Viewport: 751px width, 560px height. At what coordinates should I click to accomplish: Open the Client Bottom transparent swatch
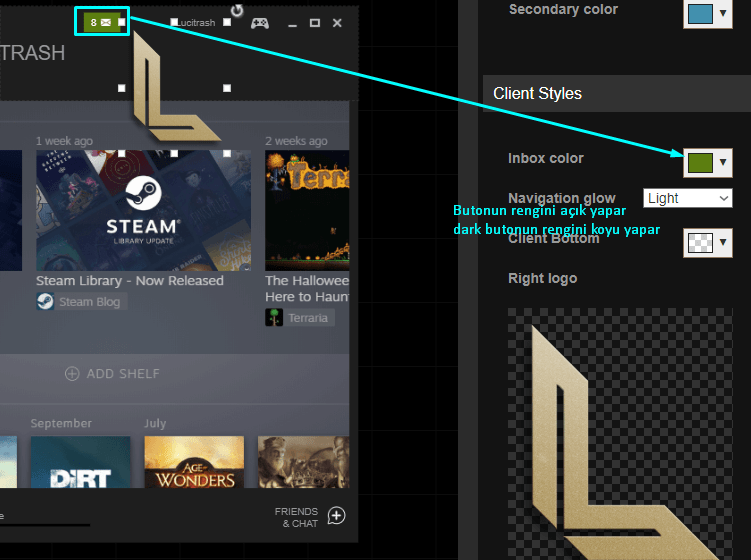point(700,243)
